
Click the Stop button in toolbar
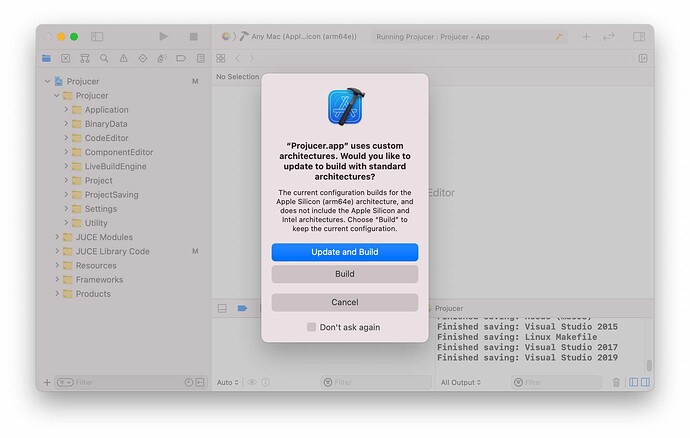(193, 37)
